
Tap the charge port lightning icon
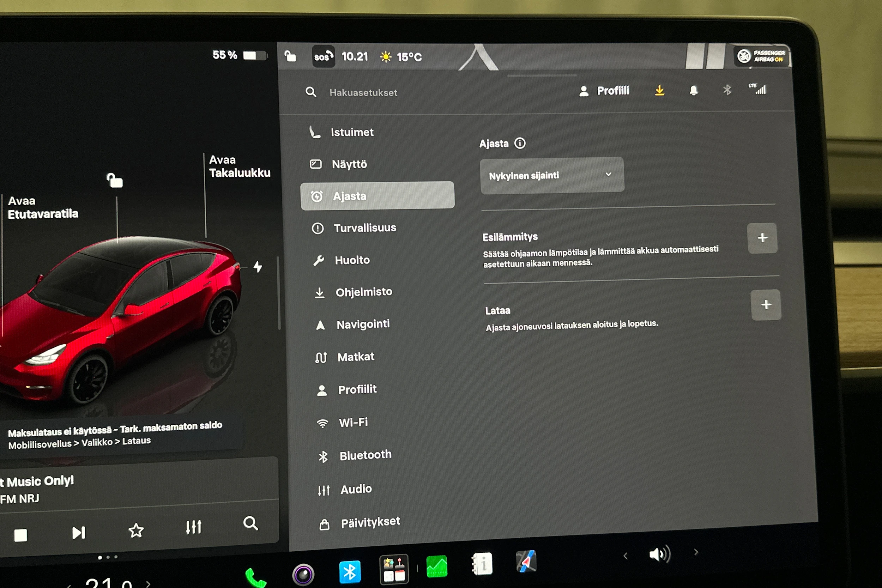[x=258, y=267]
